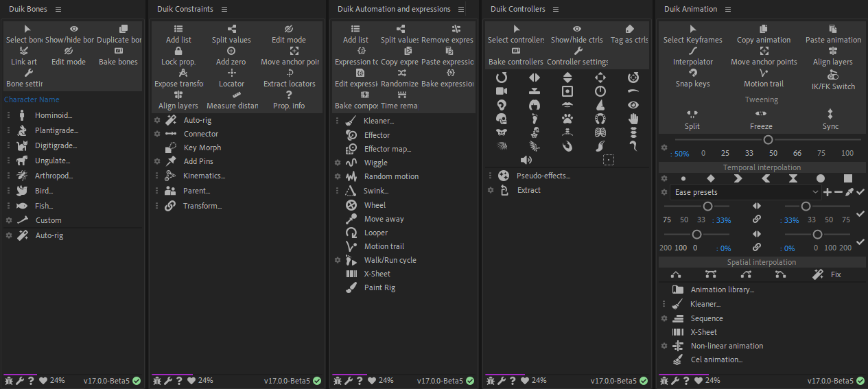Select the speaker audio controller icon

[526, 160]
